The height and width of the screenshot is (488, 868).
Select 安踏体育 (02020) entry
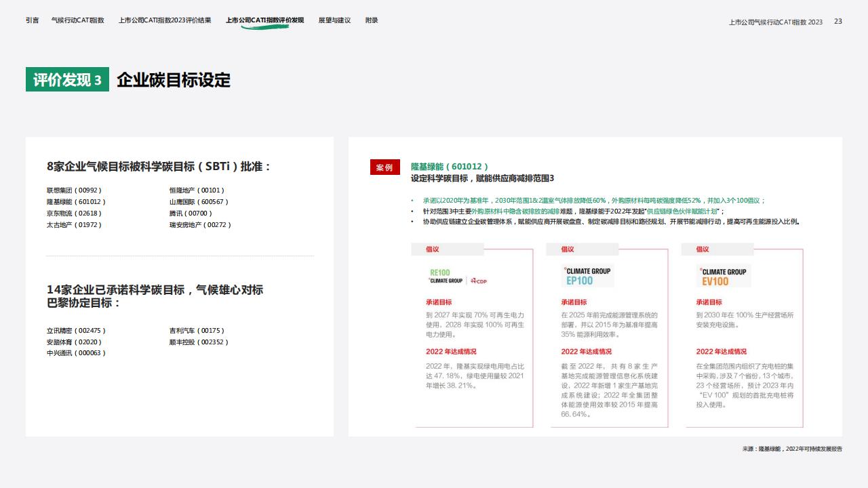tap(74, 342)
